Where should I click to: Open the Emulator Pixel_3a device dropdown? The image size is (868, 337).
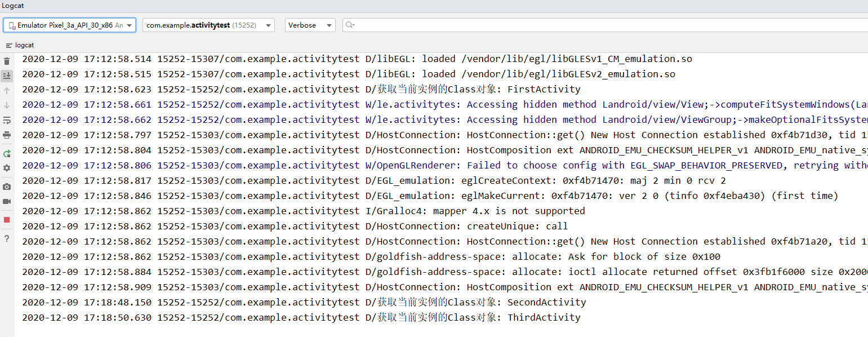[69, 25]
